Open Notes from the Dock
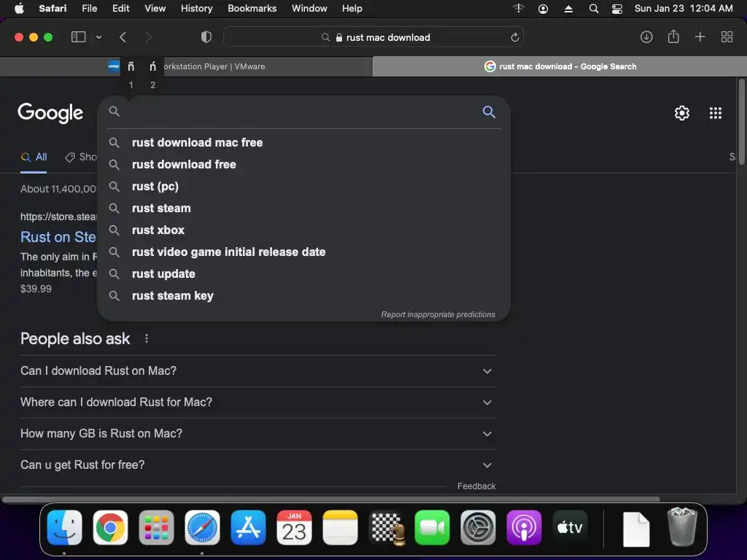Screen dimensions: 747x560 point(340,528)
